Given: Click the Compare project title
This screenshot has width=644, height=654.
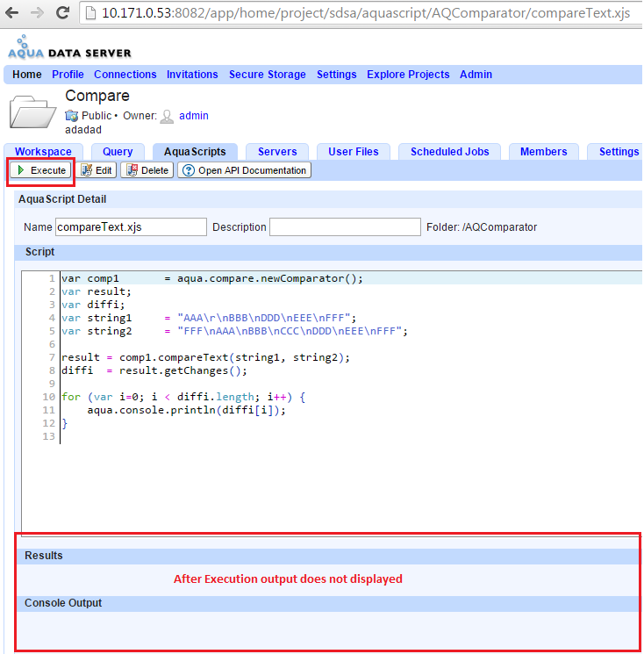Looking at the screenshot, I should pyautogui.click(x=97, y=96).
